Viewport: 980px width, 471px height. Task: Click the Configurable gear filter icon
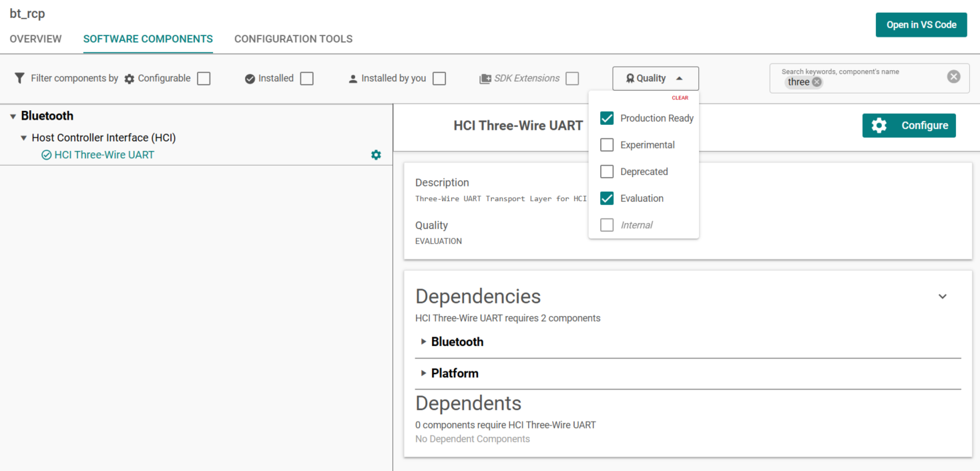pyautogui.click(x=130, y=79)
